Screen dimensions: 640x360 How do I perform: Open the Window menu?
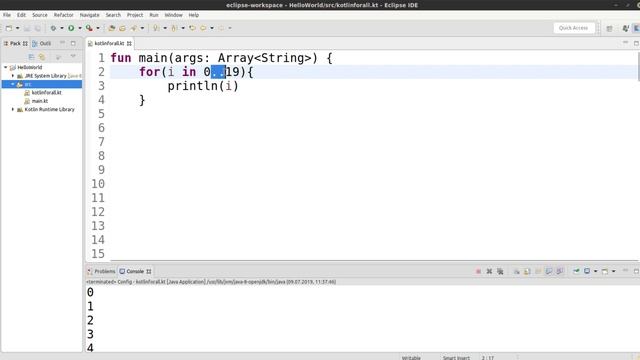click(x=173, y=15)
